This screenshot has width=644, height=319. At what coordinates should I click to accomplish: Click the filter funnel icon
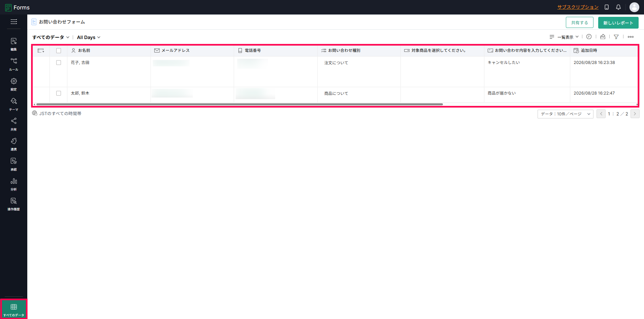(x=616, y=37)
